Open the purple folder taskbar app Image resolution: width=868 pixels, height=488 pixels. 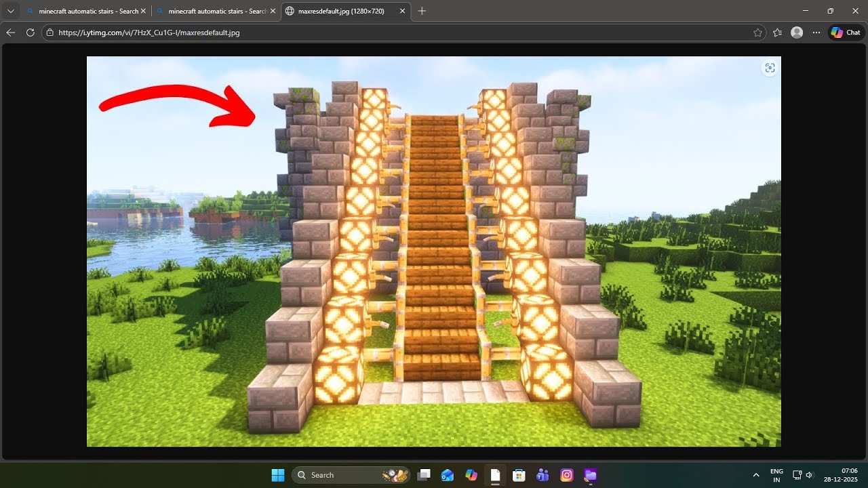tap(590, 475)
